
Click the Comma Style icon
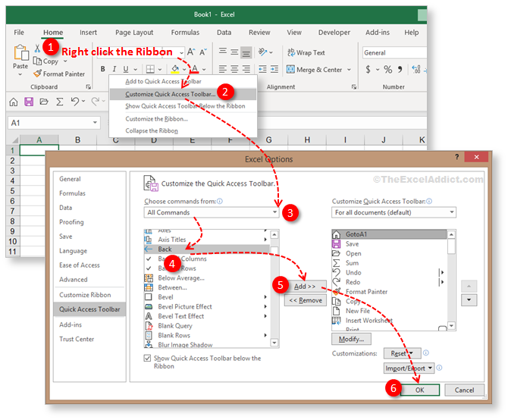(400, 69)
